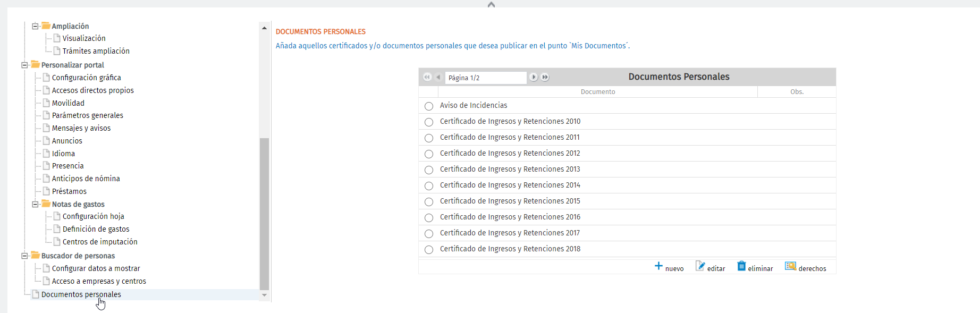980x313 pixels.
Task: Click the Ampliación folder icon
Action: click(x=46, y=26)
